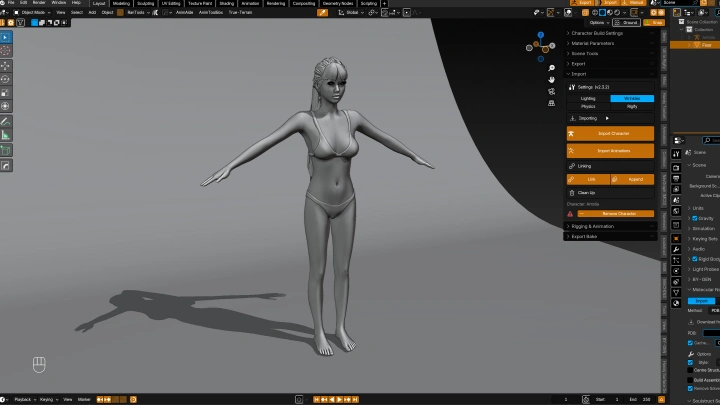Open the Modifiers wrench properties icon
The image size is (720, 405).
676,249
